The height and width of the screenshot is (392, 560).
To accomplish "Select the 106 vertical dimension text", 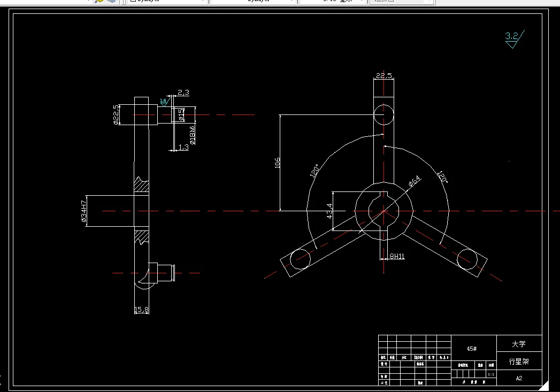I will click(x=278, y=163).
